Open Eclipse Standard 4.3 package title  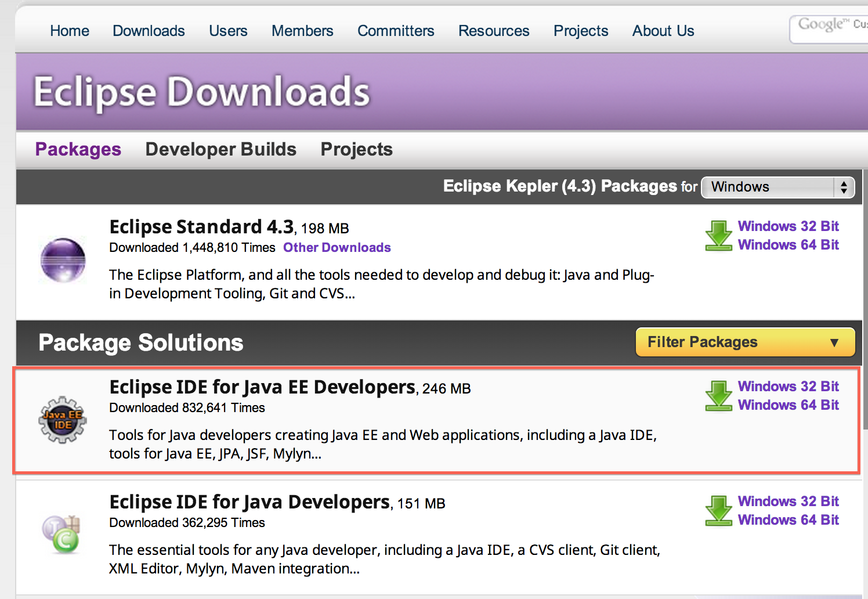coord(202,227)
